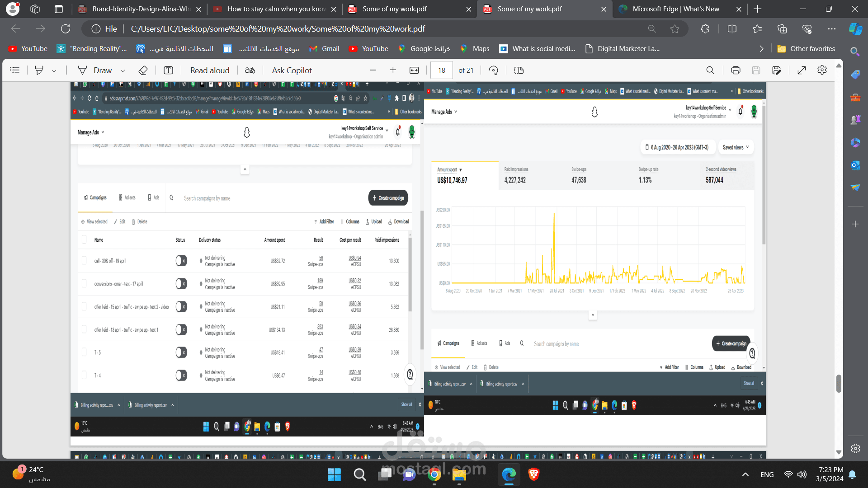
Task: Toggle the T - 4 campaign status switch
Action: 181,375
